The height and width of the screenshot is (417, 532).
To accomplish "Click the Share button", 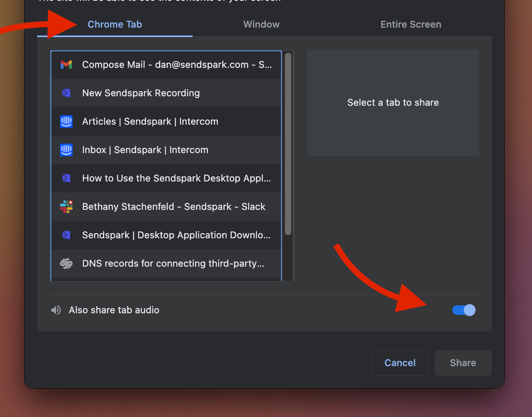I will (x=463, y=363).
